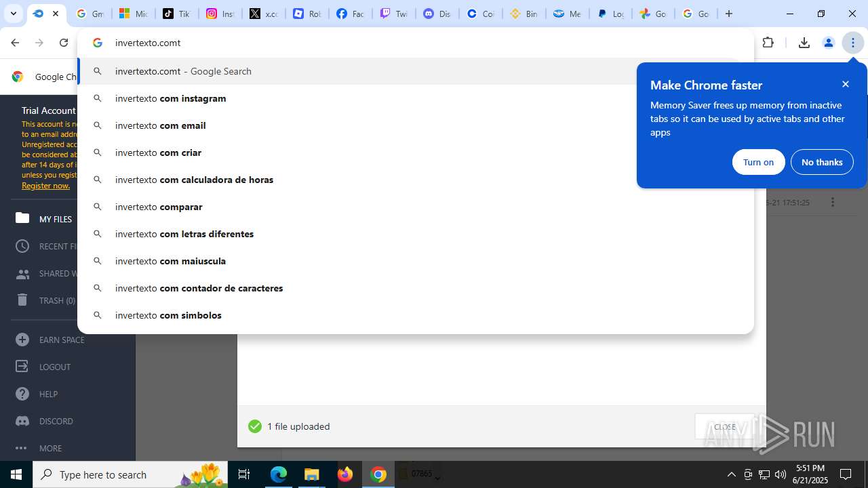Dismiss Memory Saver with No thanks
The image size is (868, 488).
click(822, 162)
